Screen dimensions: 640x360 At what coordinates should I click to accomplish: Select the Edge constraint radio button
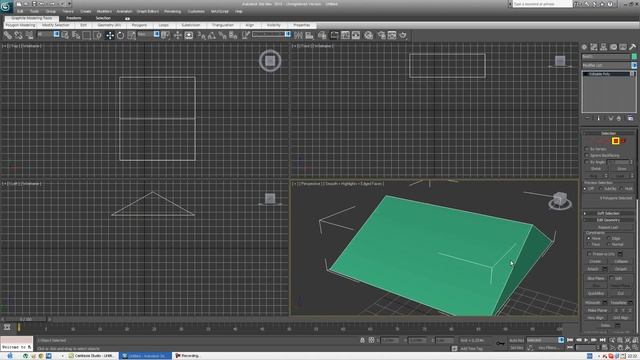[609, 238]
